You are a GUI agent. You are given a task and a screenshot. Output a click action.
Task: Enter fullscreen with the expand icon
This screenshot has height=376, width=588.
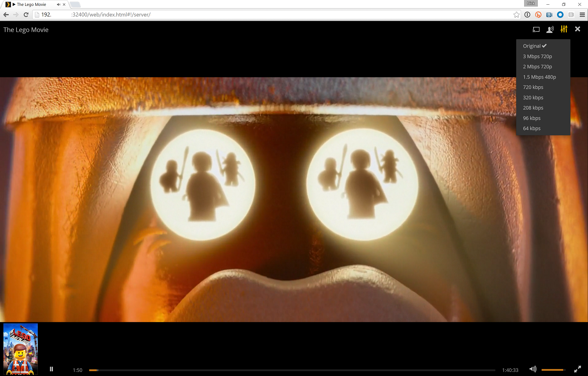(577, 369)
